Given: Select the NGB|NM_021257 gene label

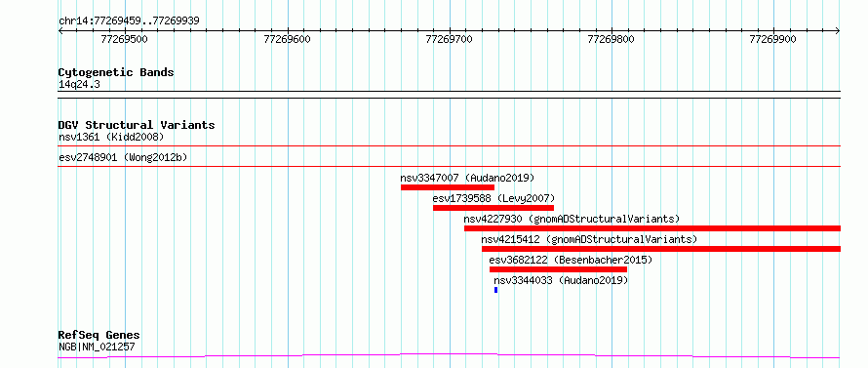Looking at the screenshot, I should point(97,348).
